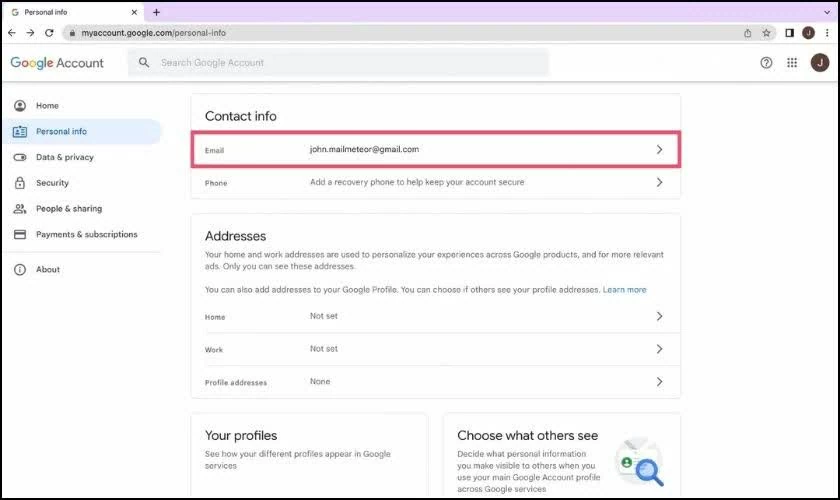Bookmark this page with the star icon
This screenshot has width=840, height=500.
pos(767,33)
